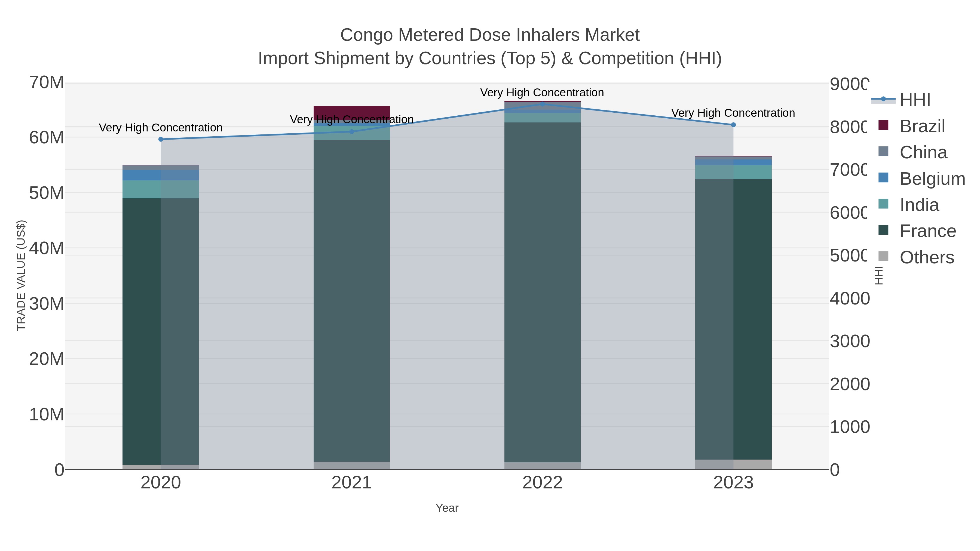The height and width of the screenshot is (551, 980).
Task: Click the Year axis title
Action: [447, 508]
